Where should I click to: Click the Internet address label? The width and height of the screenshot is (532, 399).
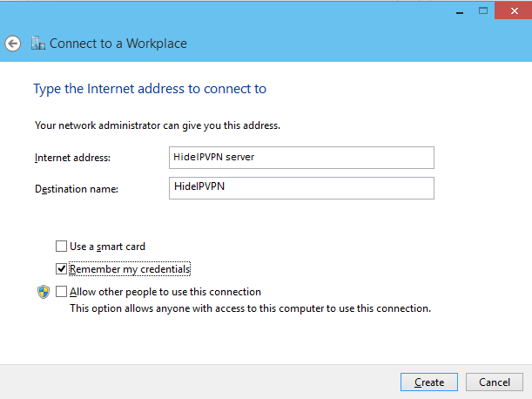[72, 158]
